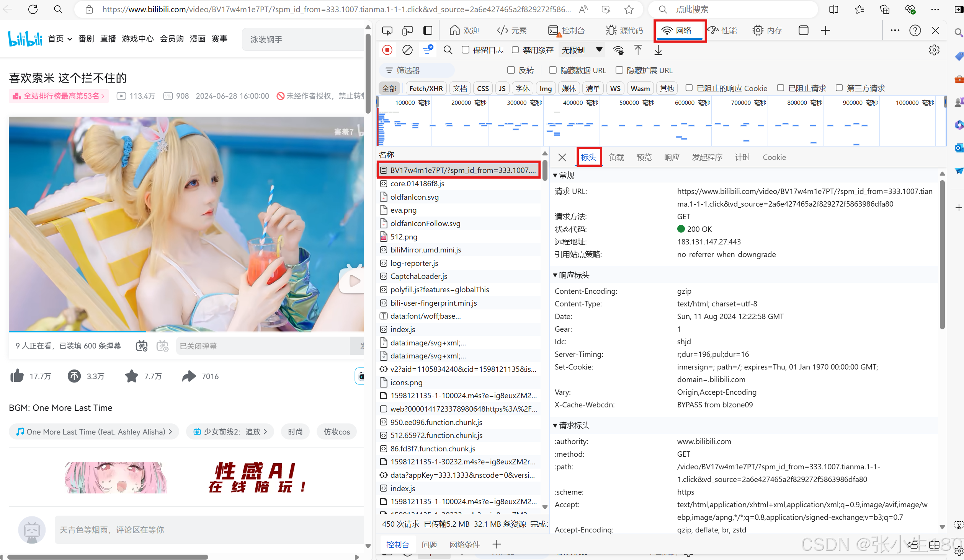Click the bilibili search box

pos(302,39)
